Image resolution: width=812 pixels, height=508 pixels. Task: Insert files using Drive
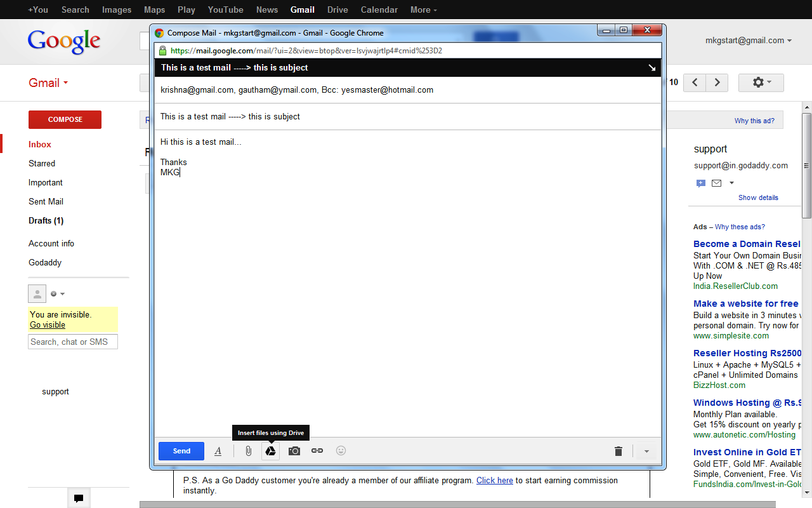[271, 451]
